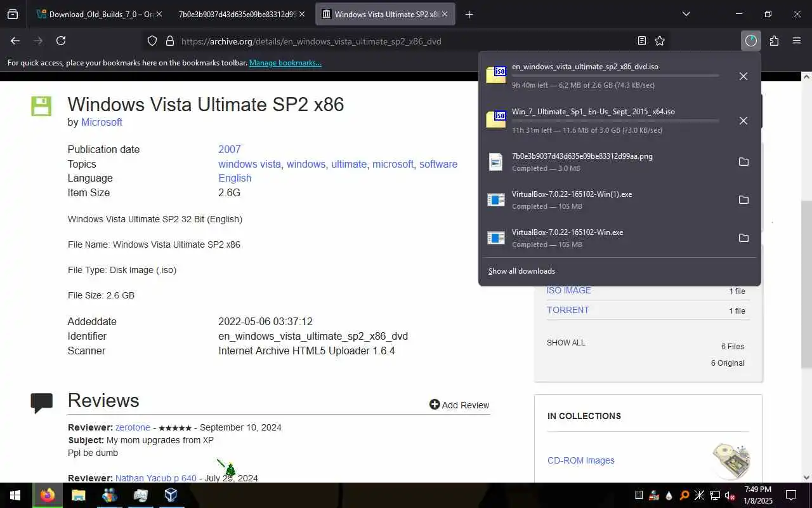Open the CD-ROM Images collection link
The image size is (812, 508).
pyautogui.click(x=581, y=460)
